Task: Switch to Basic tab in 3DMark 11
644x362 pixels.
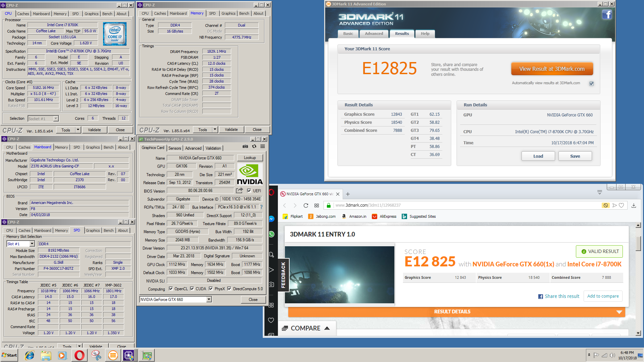Action: (348, 34)
